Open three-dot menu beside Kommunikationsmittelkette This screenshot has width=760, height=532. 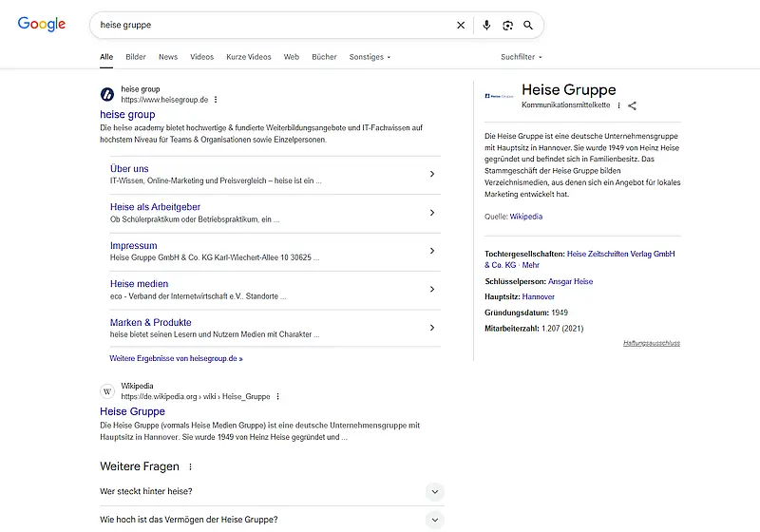(x=619, y=105)
